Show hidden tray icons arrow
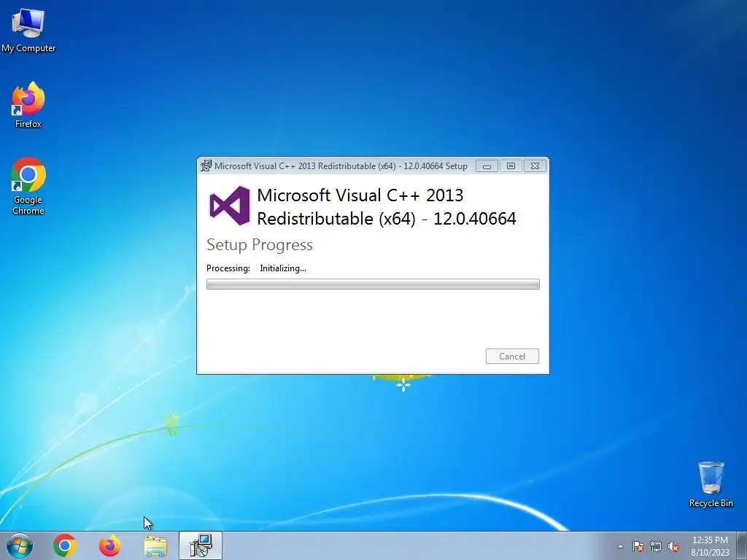The width and height of the screenshot is (747, 560). [x=620, y=546]
